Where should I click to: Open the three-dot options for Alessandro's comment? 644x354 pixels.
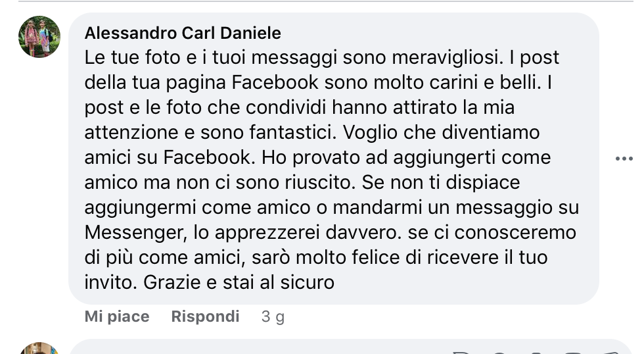pos(624,159)
